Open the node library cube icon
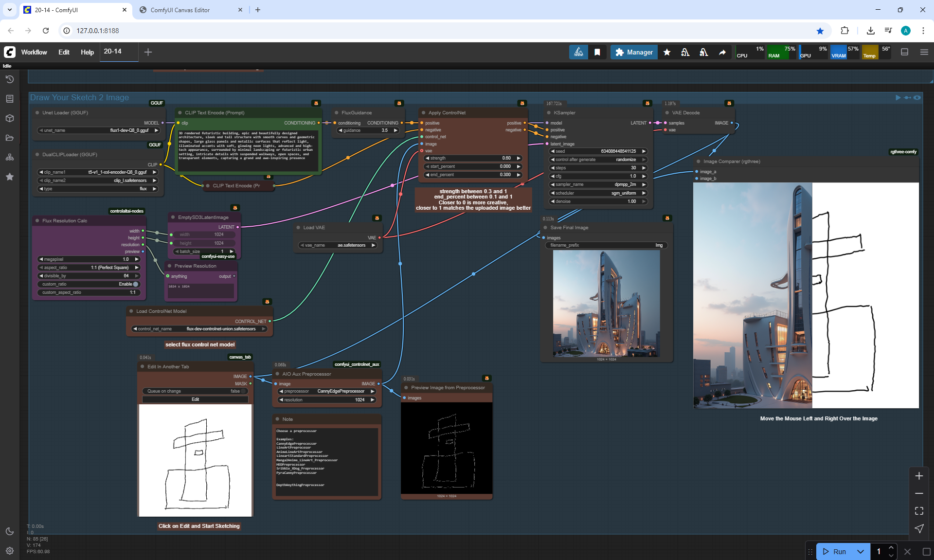 click(x=10, y=118)
